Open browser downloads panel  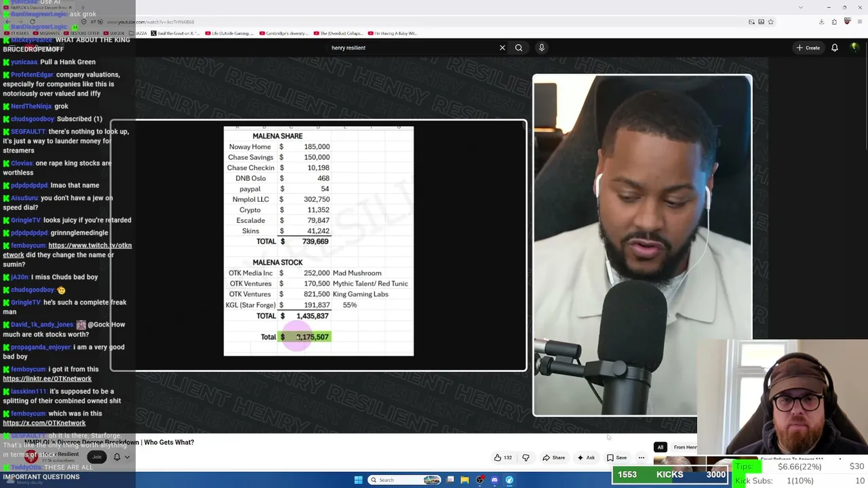[x=821, y=22]
